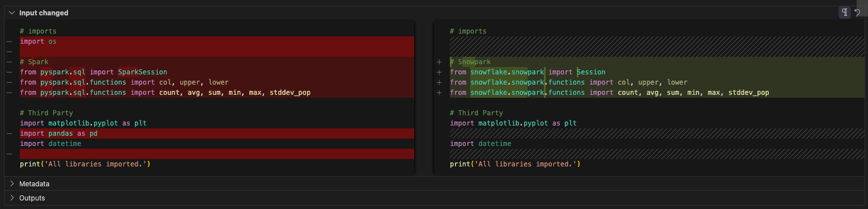Click the print statement in right pane
The width and height of the screenshot is (868, 209).
point(515,164)
